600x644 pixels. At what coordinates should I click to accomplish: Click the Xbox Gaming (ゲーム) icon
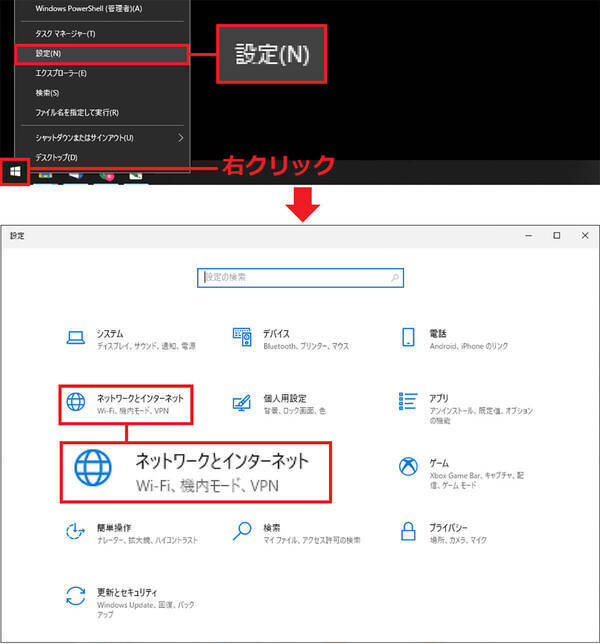point(408,466)
